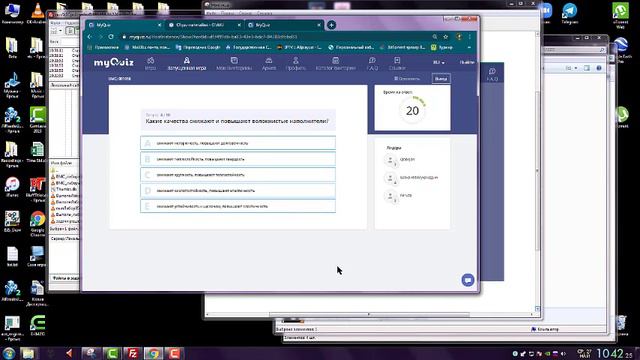Click the volume icon in system tray
The image size is (640, 360).
point(563,353)
